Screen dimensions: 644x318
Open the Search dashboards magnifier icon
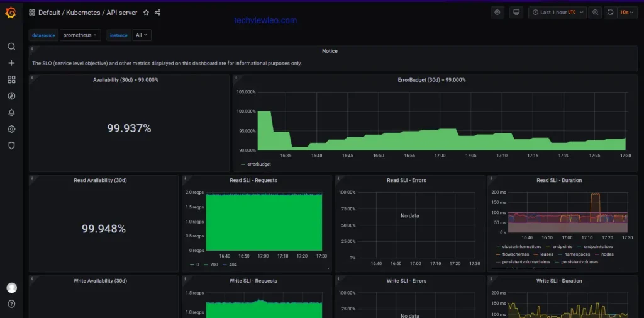coord(11,47)
